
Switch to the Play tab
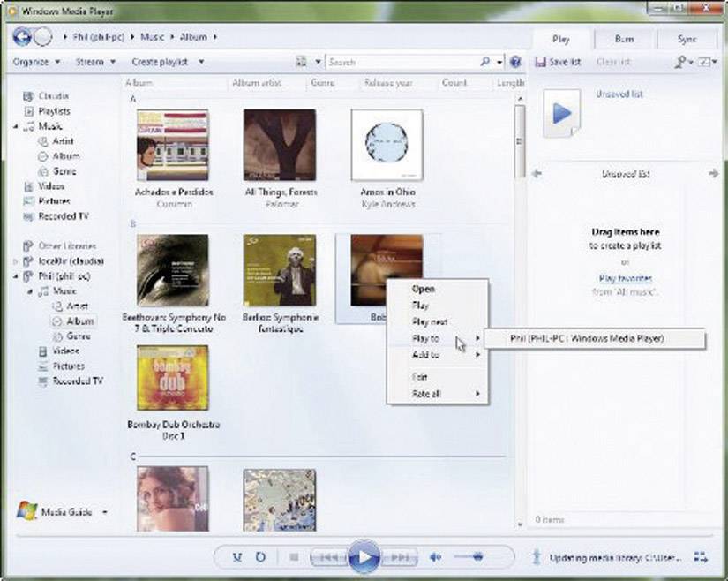[x=561, y=40]
